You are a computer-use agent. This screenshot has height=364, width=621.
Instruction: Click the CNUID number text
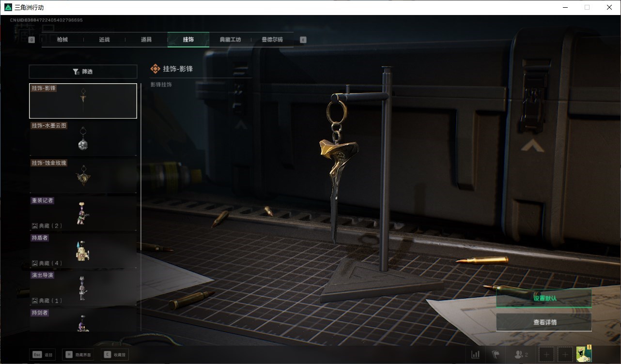point(46,20)
